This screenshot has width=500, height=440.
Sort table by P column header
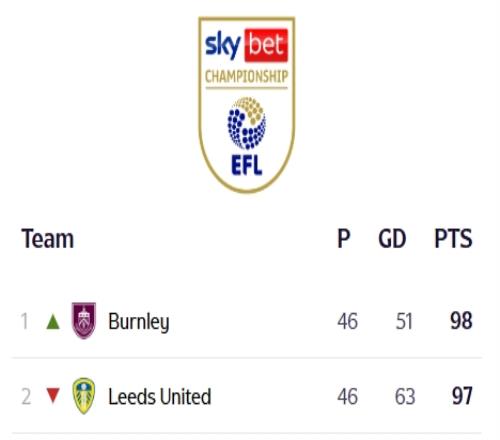(344, 239)
